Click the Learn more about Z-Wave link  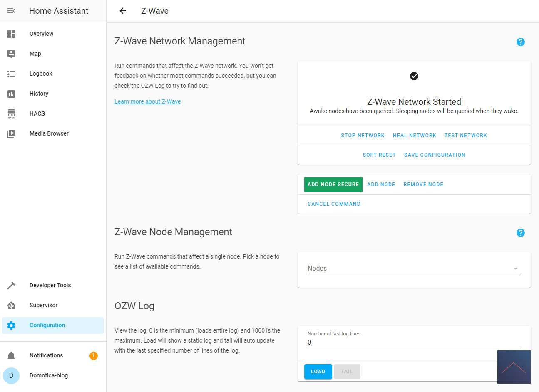point(147,101)
